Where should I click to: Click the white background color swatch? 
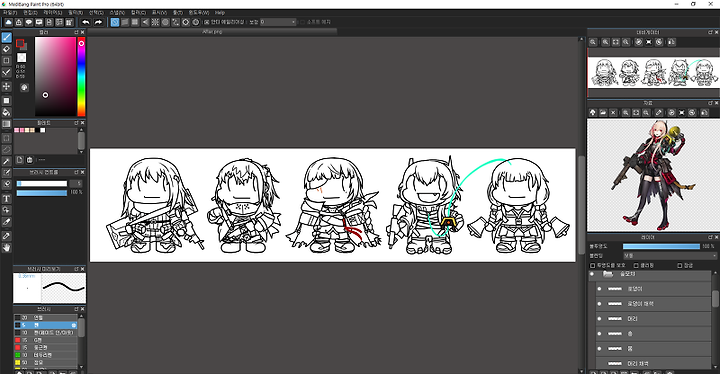tap(22, 57)
